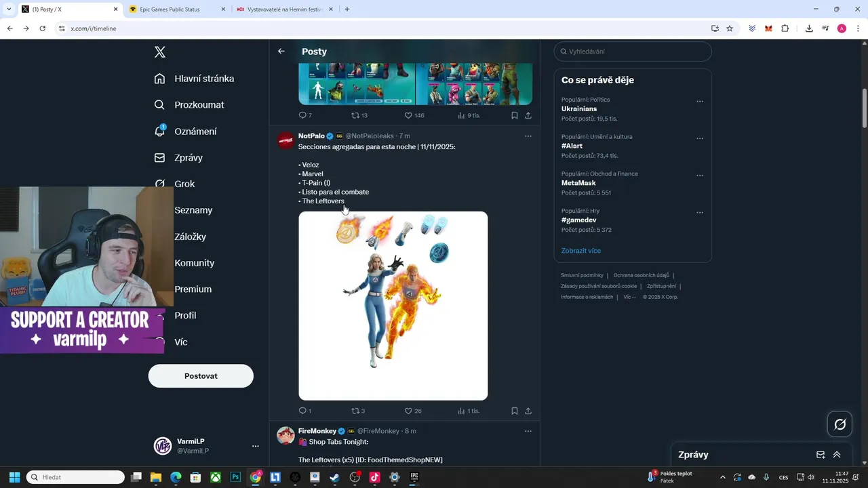Share the post with 9 tis. views
The width and height of the screenshot is (868, 488).
pyautogui.click(x=528, y=115)
